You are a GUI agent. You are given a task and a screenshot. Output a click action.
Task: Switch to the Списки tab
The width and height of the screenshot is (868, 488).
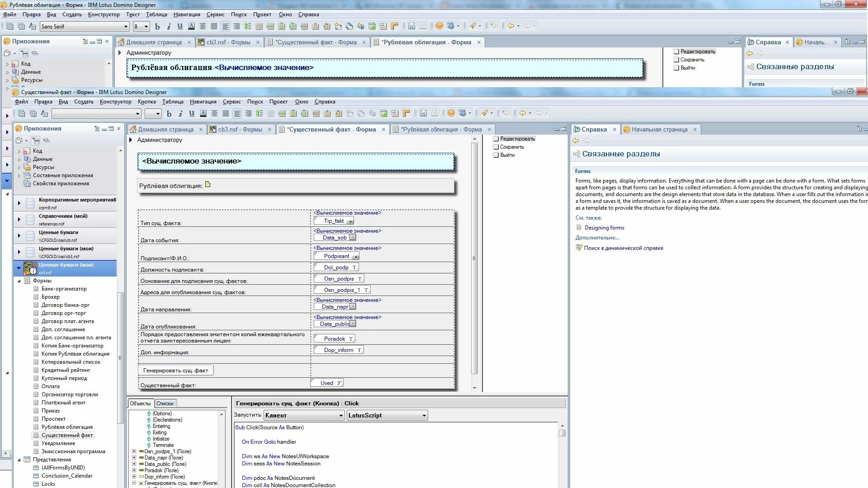tap(165, 404)
